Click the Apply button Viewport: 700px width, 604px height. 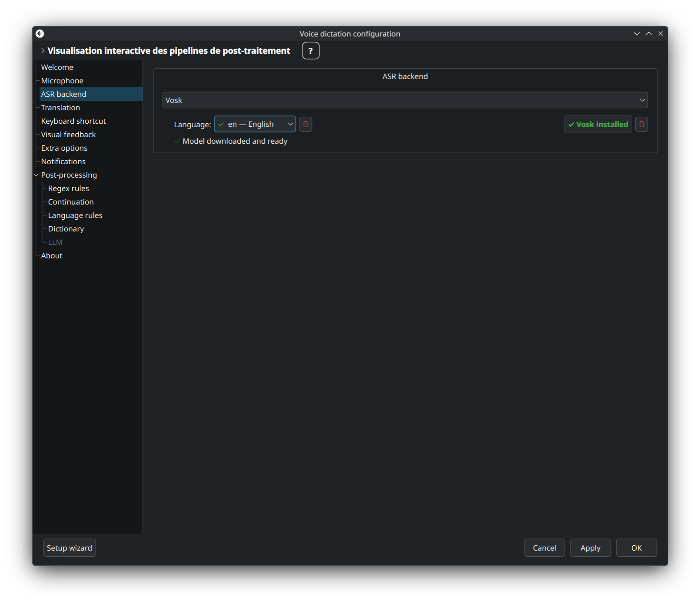pyautogui.click(x=591, y=548)
